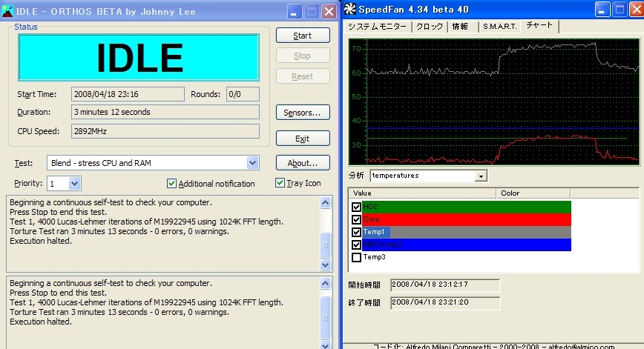Switch to the S.M.A.R.T. tab
Image resolution: width=644 pixels, height=349 pixels.
pyautogui.click(x=500, y=27)
